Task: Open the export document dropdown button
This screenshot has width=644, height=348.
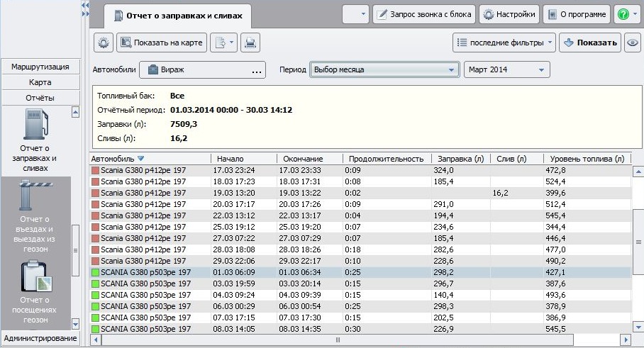Action: coord(224,43)
